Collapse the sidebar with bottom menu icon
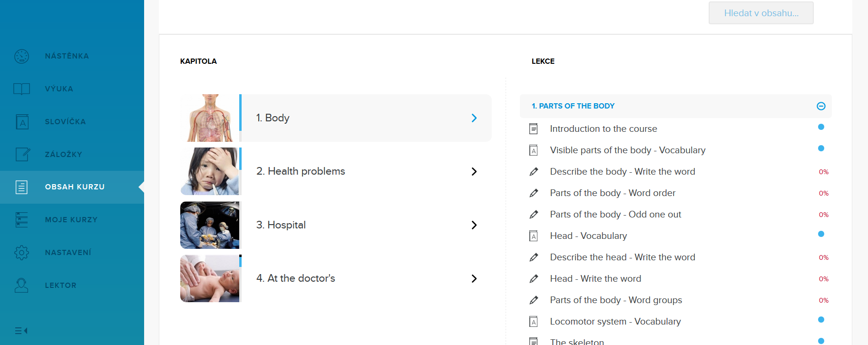 (x=21, y=331)
